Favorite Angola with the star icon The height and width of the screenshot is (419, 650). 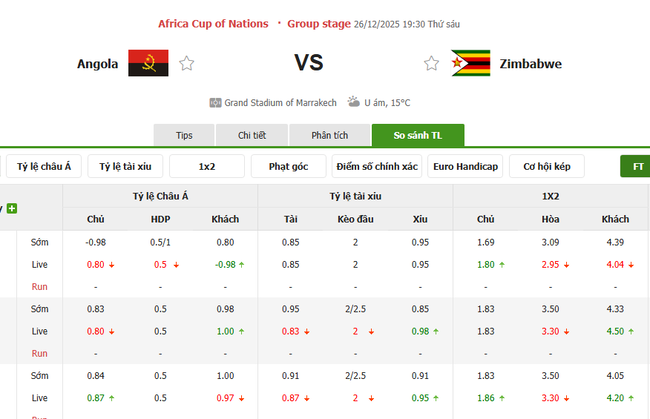coord(187,64)
